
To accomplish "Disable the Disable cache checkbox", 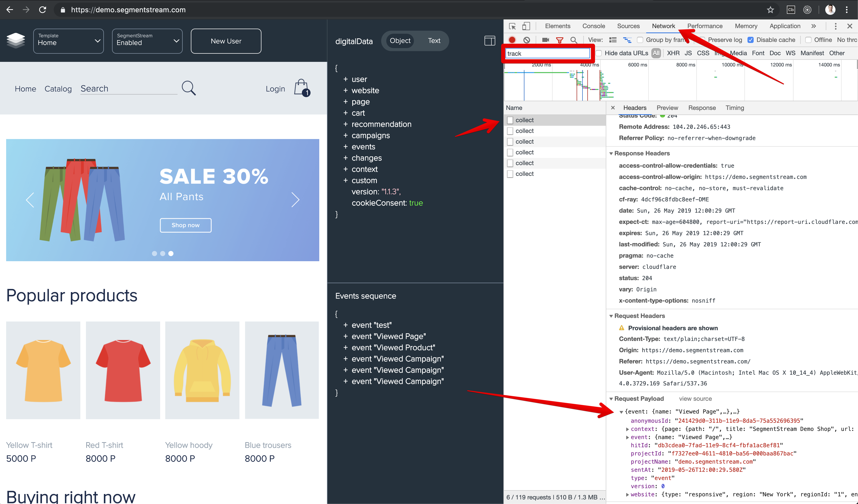I will pyautogui.click(x=750, y=40).
